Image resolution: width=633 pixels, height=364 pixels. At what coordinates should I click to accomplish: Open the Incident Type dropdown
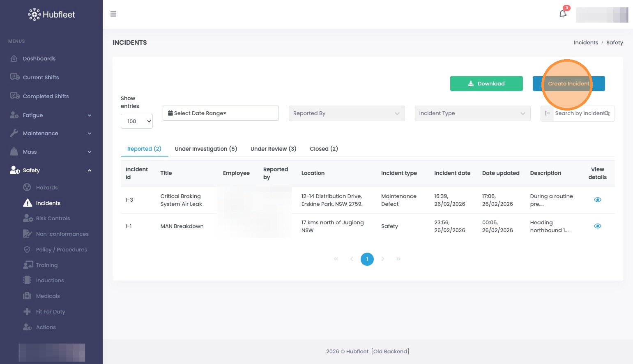tap(473, 113)
